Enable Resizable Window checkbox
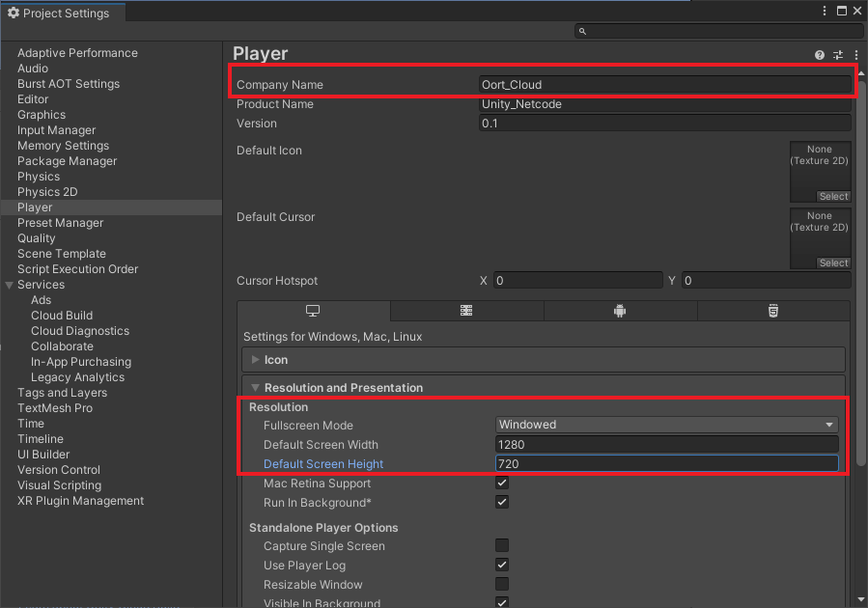Screen dimensions: 868x608 coord(502,584)
